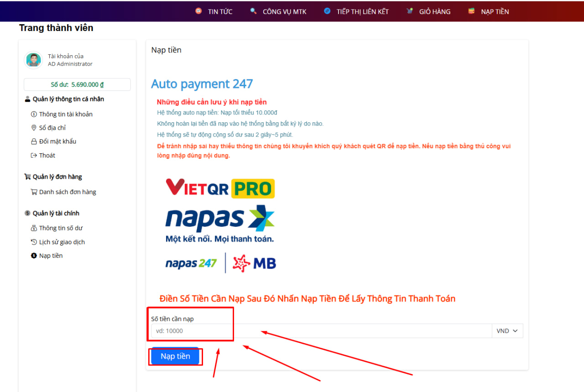This screenshot has height=392, width=584.
Task: Click the blue Nạp tiền button
Action: pos(175,356)
